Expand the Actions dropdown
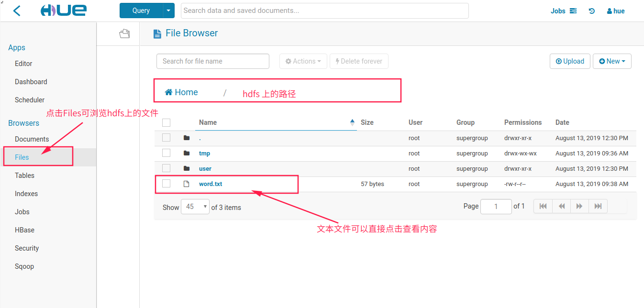Screen dimensions: 644x308 coord(303,61)
